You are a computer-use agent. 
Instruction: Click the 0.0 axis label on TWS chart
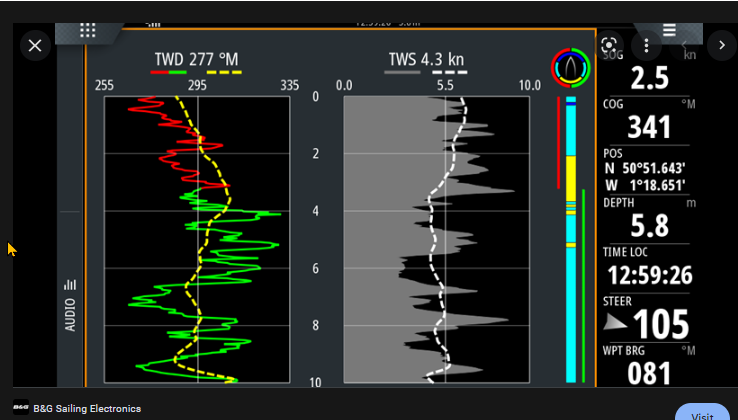344,85
